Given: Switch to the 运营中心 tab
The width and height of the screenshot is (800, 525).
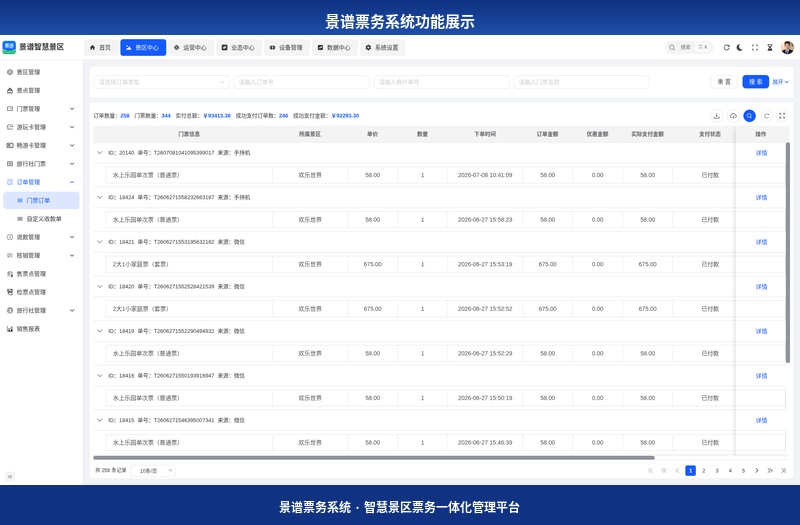Looking at the screenshot, I should point(190,47).
